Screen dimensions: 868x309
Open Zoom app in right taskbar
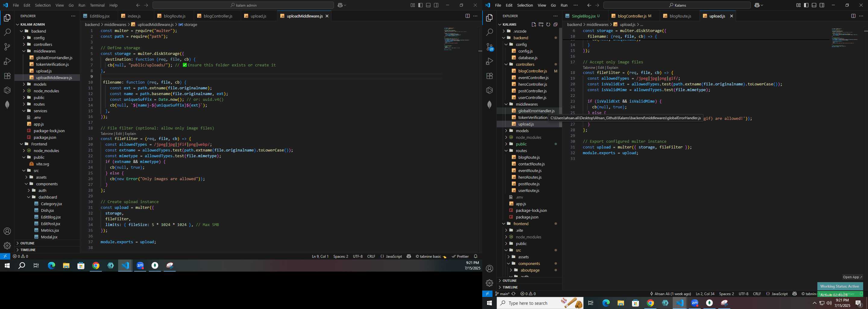(x=694, y=303)
